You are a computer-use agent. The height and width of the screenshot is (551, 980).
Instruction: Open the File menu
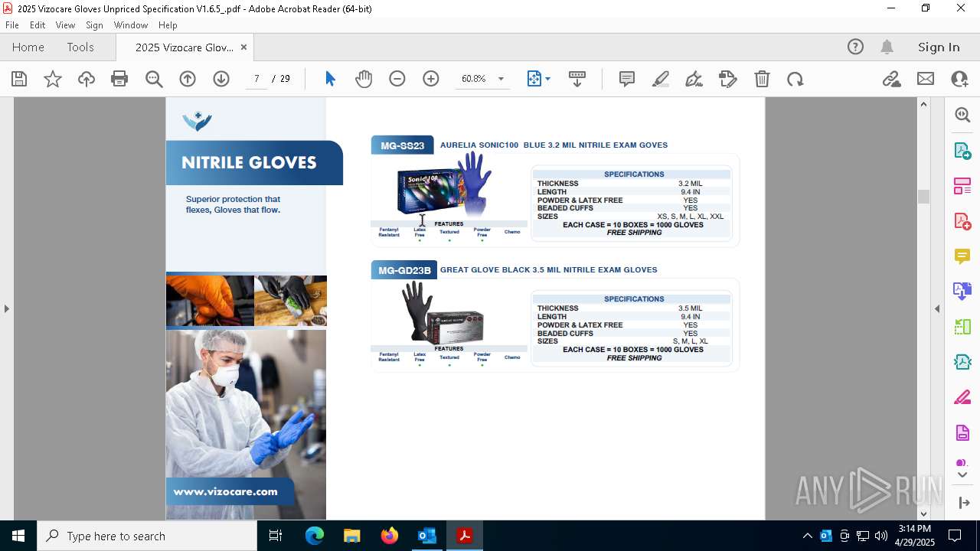[x=12, y=24]
